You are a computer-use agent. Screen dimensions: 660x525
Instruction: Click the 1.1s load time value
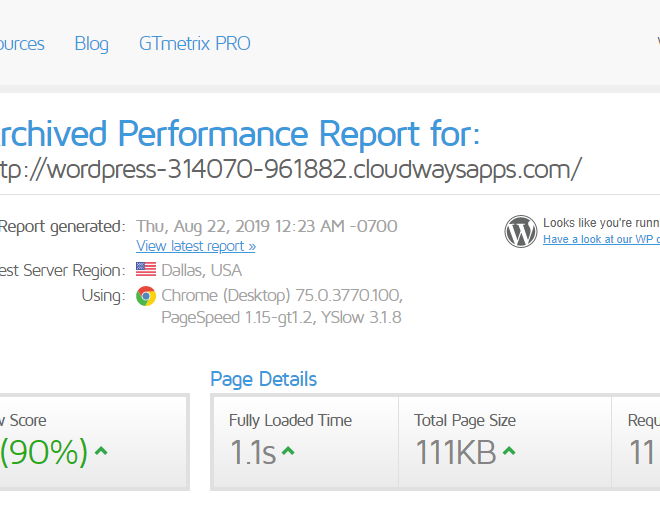click(x=253, y=453)
